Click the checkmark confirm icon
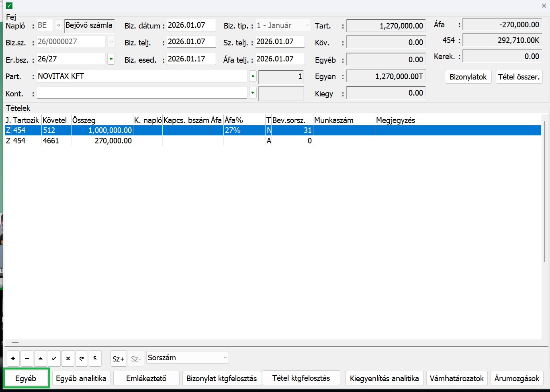Image resolution: width=550 pixels, height=392 pixels. 54,359
